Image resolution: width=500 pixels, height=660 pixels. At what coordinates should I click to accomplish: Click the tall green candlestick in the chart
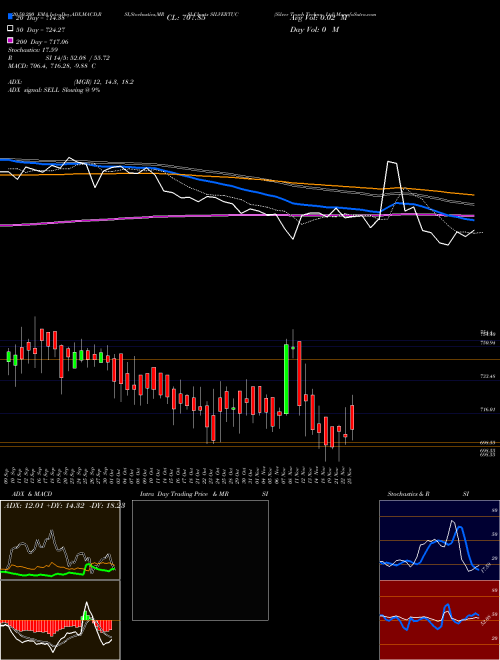click(x=286, y=379)
